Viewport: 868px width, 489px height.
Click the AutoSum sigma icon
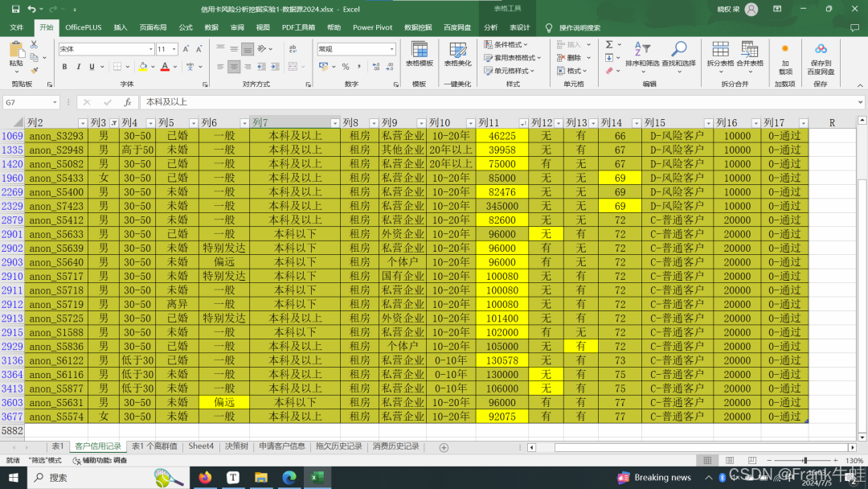[x=609, y=45]
